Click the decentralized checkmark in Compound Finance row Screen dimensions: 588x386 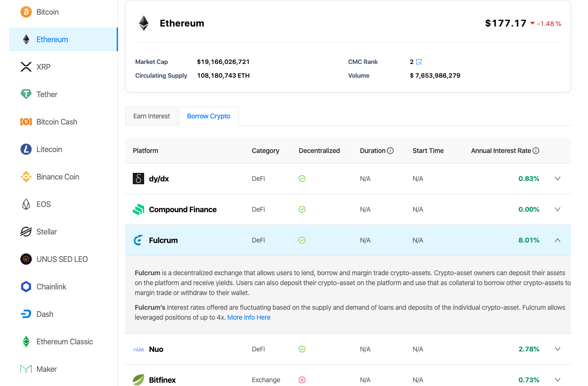click(302, 209)
